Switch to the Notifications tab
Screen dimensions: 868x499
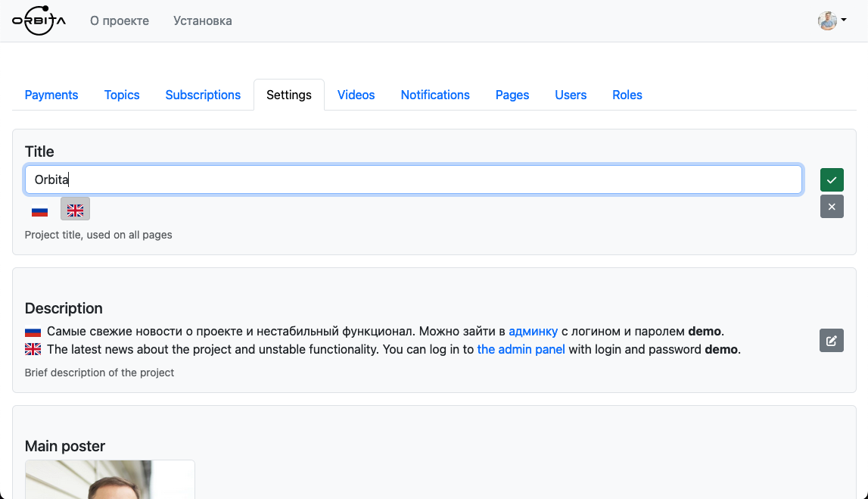click(435, 95)
